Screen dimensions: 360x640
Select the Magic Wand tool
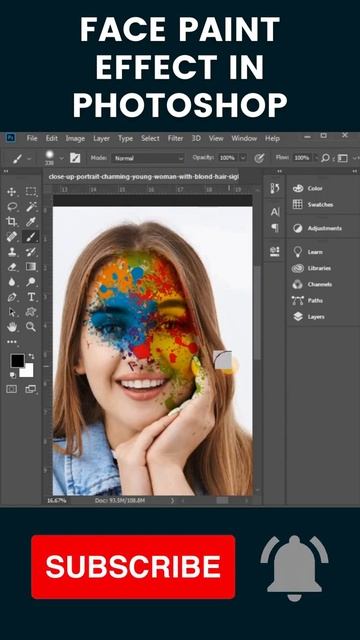[x=31, y=207]
